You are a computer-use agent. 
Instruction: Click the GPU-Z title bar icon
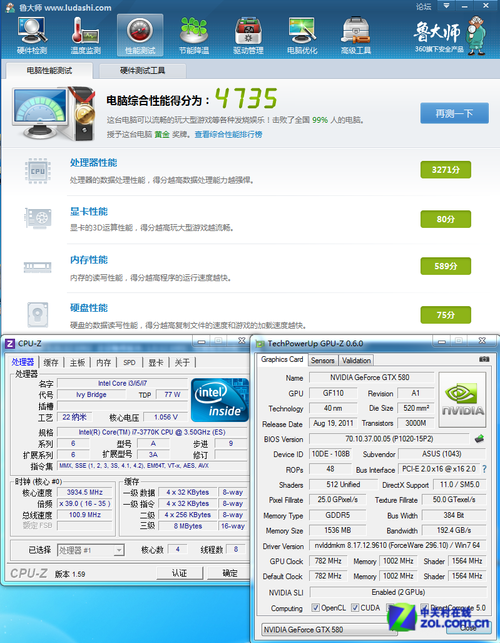click(x=259, y=344)
